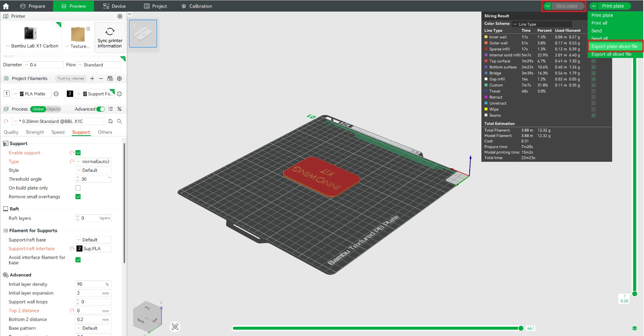Open the support Type dropdown
This screenshot has width=644, height=336.
pyautogui.click(x=93, y=162)
